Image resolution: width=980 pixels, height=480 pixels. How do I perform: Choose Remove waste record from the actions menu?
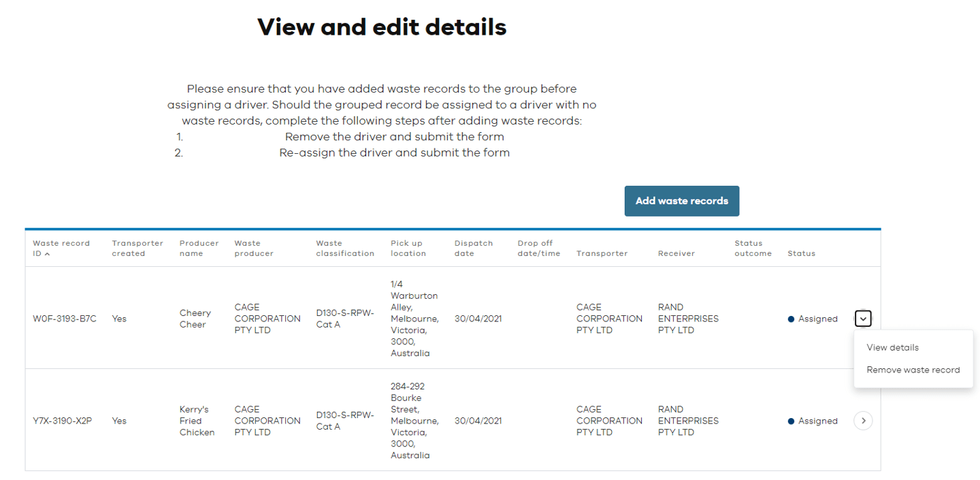pyautogui.click(x=913, y=369)
